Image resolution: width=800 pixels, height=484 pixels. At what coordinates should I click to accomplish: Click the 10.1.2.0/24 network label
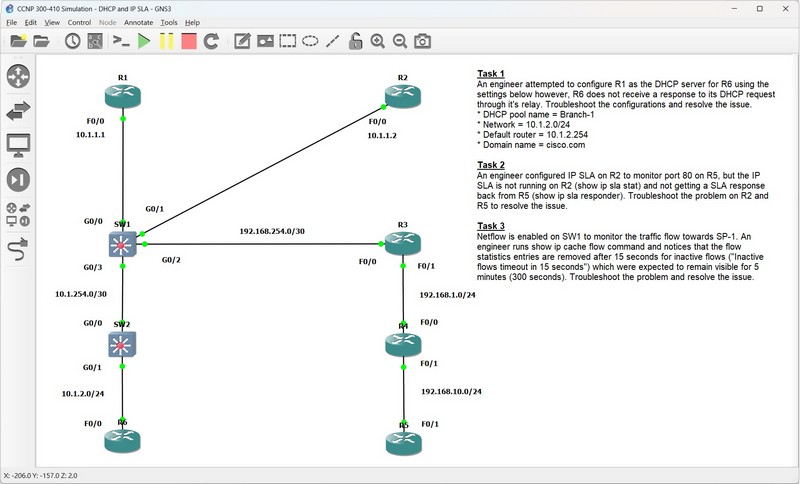click(83, 393)
